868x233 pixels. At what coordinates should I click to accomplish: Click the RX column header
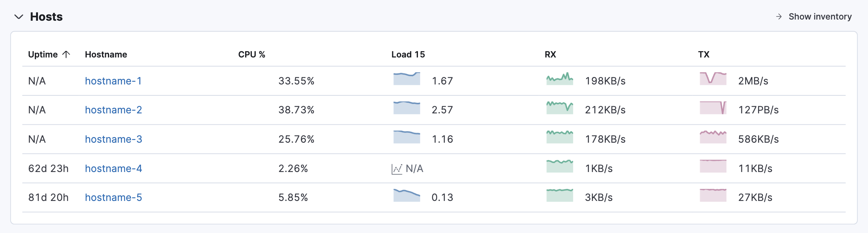coord(549,54)
